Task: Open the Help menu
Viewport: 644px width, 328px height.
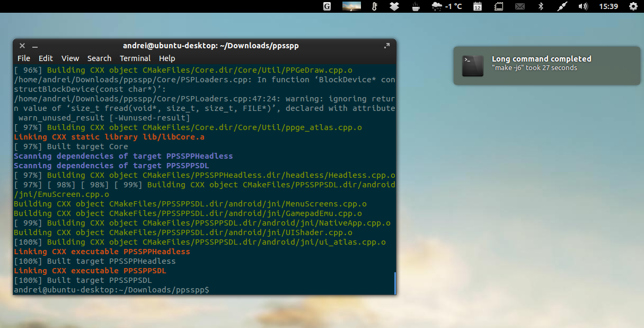Action: coord(167,58)
